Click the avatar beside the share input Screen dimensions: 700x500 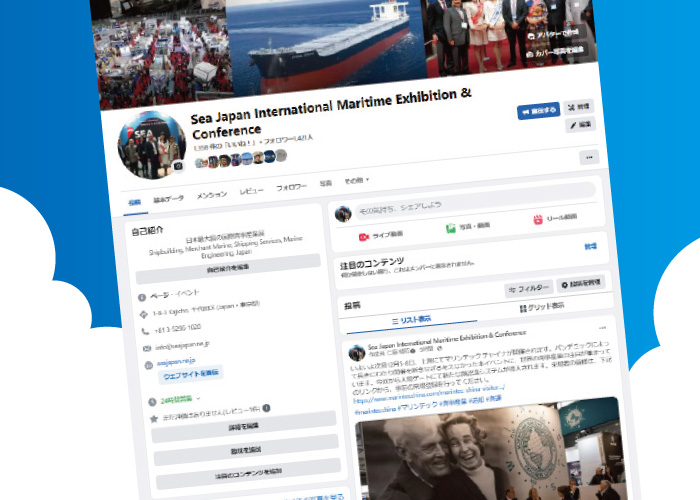343,214
